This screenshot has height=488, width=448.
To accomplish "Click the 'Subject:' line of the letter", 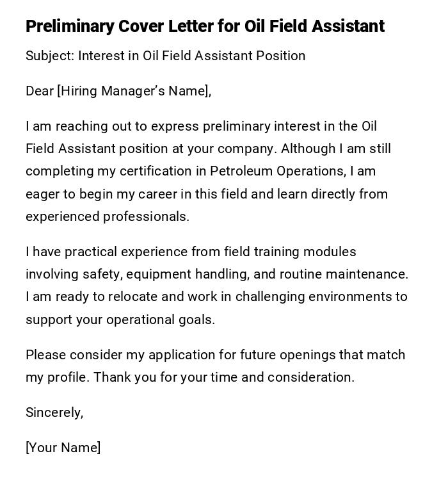I will 50,56.
